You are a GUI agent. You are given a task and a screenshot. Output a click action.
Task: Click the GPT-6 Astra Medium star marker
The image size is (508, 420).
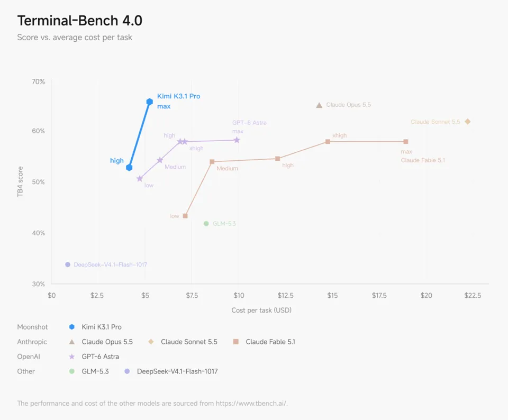(x=160, y=160)
